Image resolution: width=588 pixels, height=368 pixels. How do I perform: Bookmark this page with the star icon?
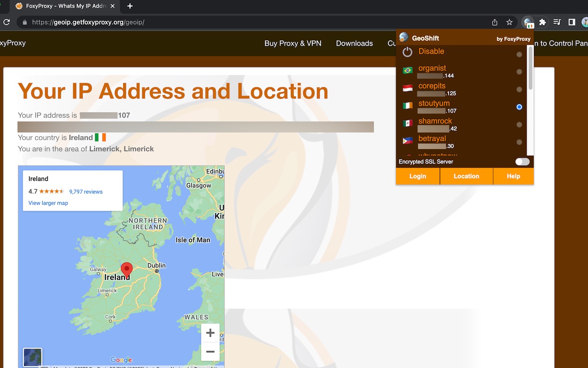coord(509,22)
